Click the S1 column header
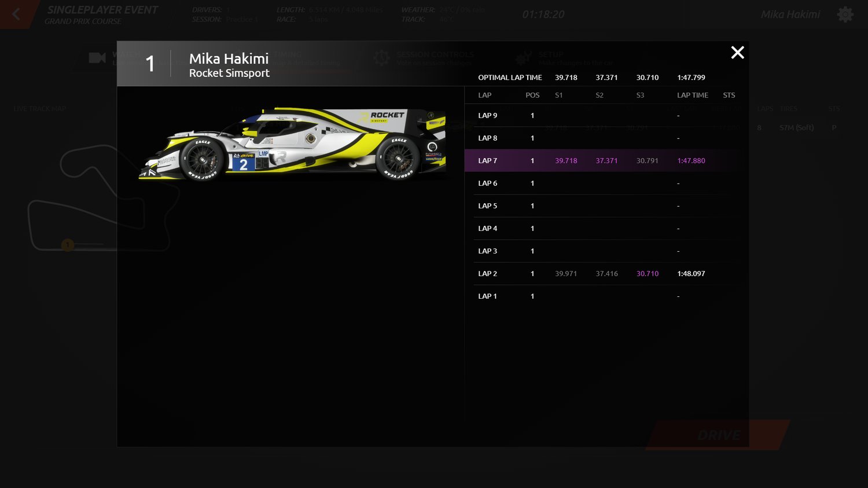The image size is (868, 488). pos(559,96)
